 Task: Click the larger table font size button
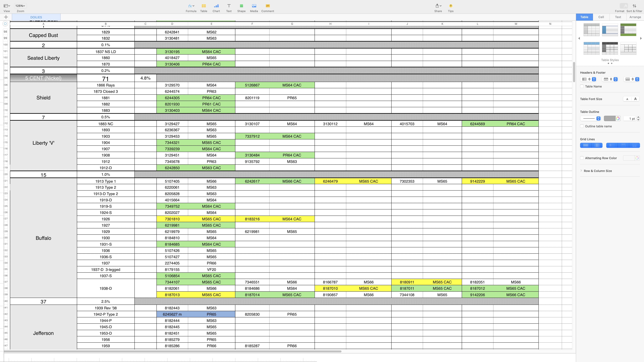click(635, 99)
